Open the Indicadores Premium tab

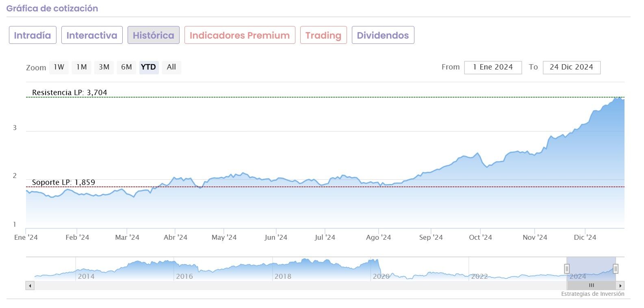pos(239,35)
